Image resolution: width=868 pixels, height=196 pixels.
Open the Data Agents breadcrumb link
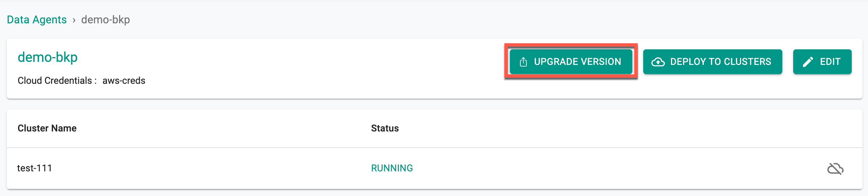coord(37,20)
